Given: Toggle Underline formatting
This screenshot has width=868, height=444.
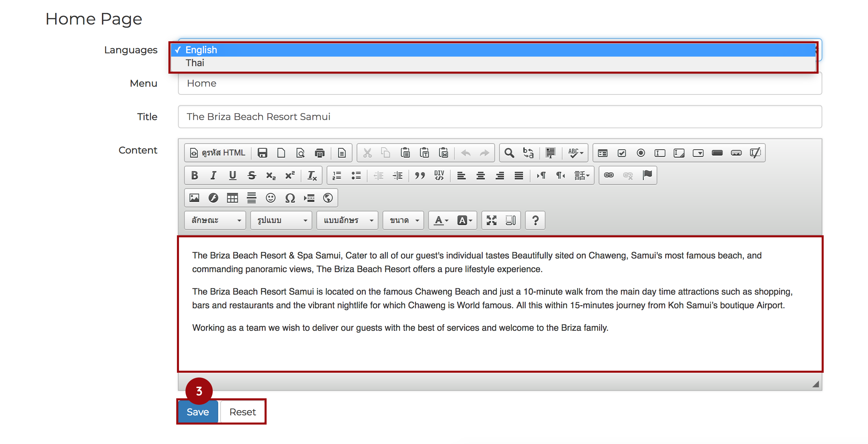Looking at the screenshot, I should pos(233,175).
